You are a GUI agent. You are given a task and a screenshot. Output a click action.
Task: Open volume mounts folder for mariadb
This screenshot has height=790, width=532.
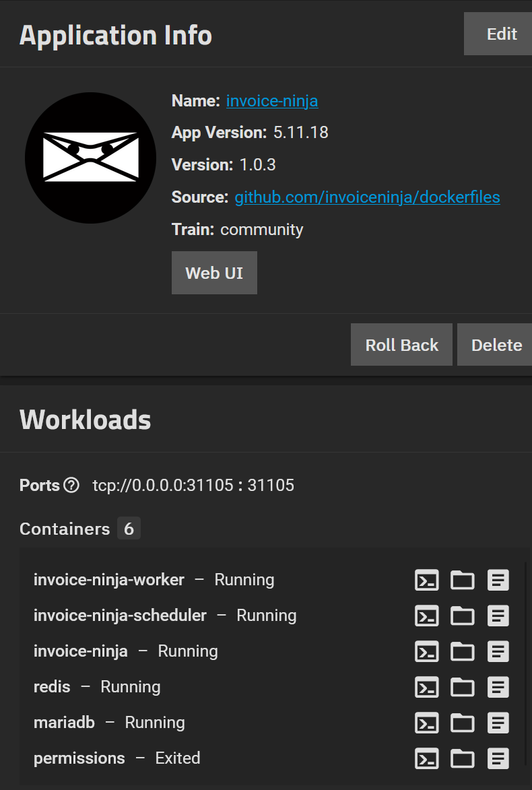point(463,723)
